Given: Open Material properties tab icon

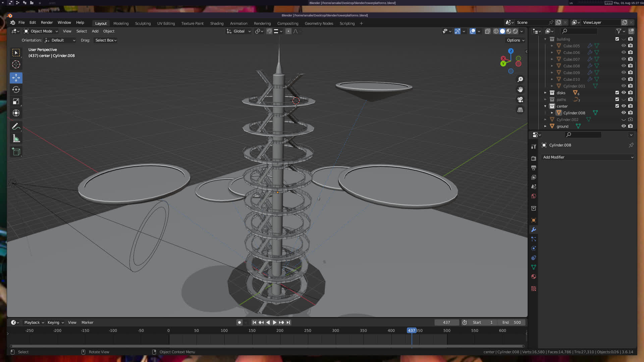Looking at the screenshot, I should pyautogui.click(x=534, y=277).
